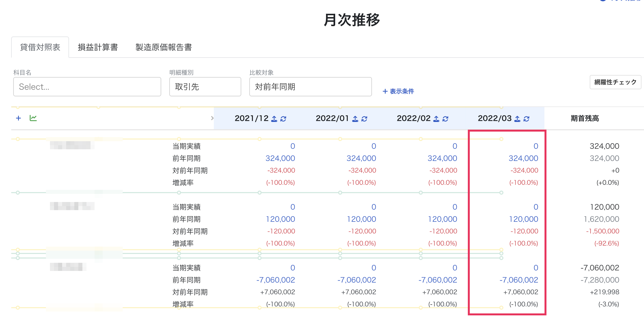644x319 pixels.
Task: Click 期首残高 value +219,998
Action: pos(604,292)
